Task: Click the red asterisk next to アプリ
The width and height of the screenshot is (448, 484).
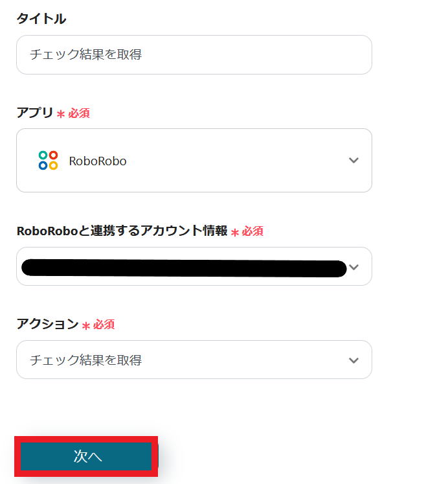Action: click(61, 114)
